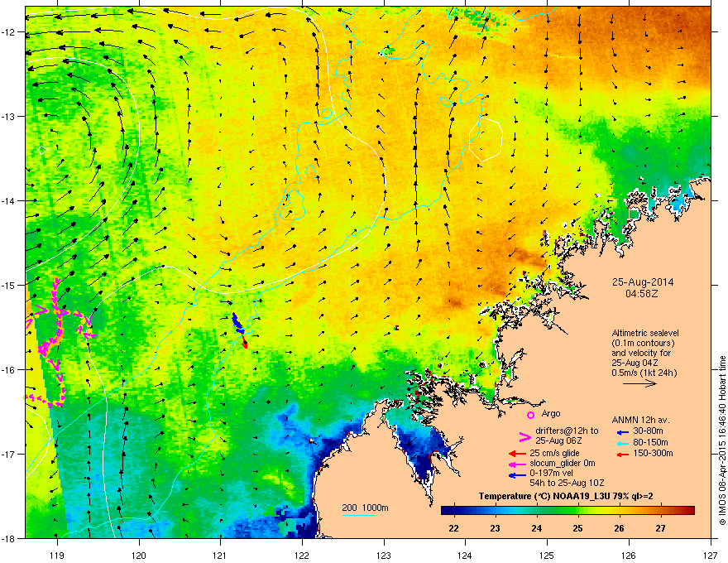The image size is (728, 563).
Task: Click the colorbar tick label 26
Action: coord(619,528)
